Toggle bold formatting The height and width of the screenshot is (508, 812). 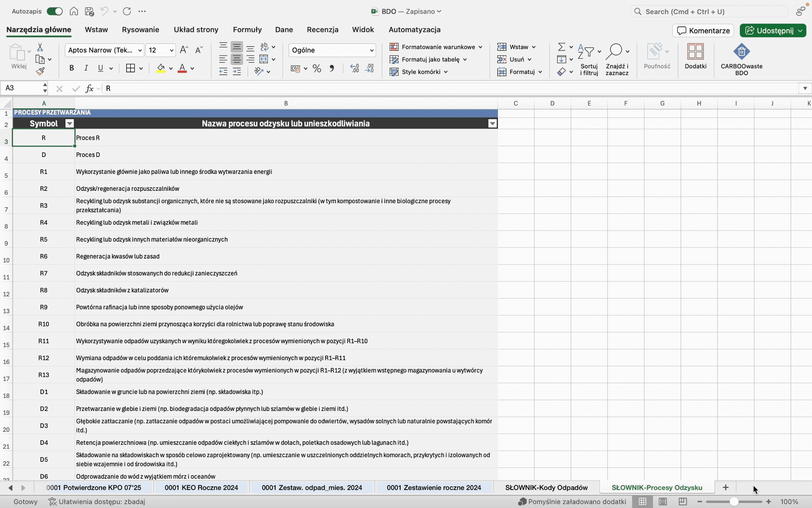(x=72, y=68)
